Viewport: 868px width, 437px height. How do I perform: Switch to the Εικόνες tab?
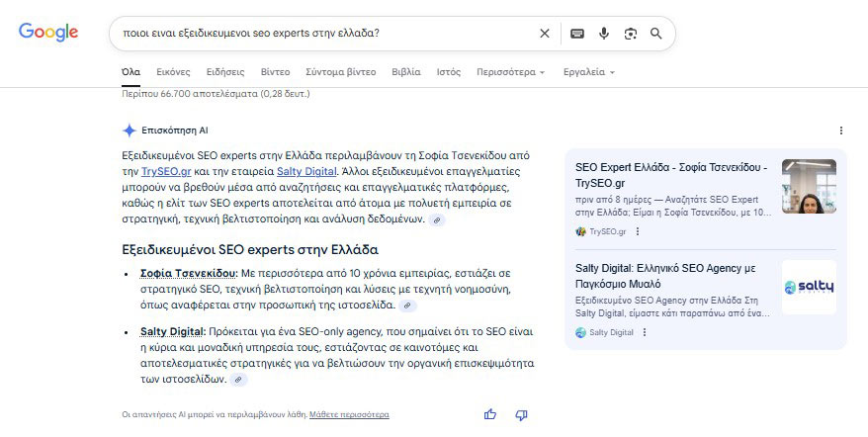tap(173, 72)
